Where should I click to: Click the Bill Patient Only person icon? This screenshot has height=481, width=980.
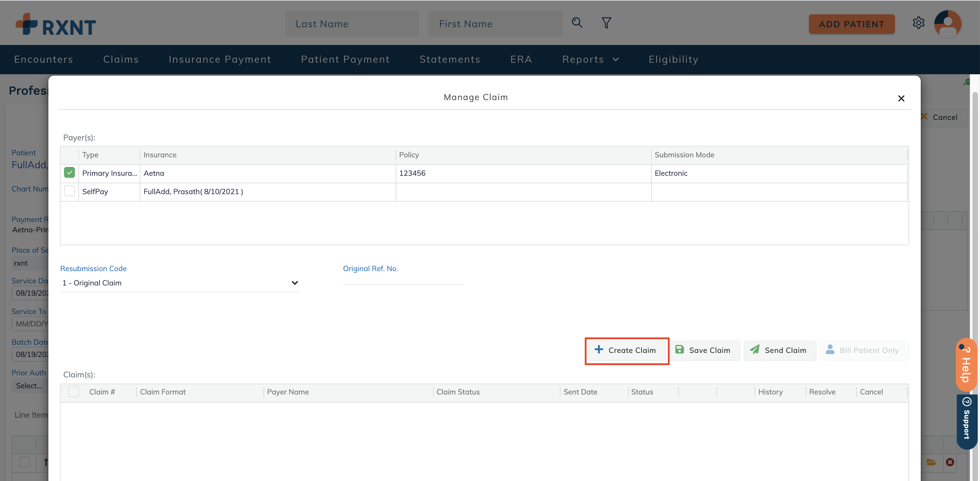(830, 350)
